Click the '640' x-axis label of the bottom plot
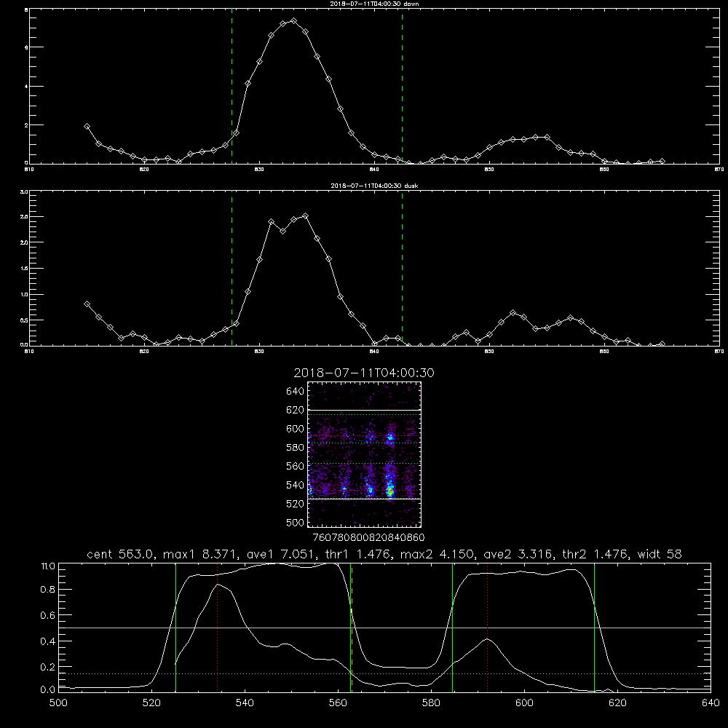The image size is (728, 728). tap(711, 703)
